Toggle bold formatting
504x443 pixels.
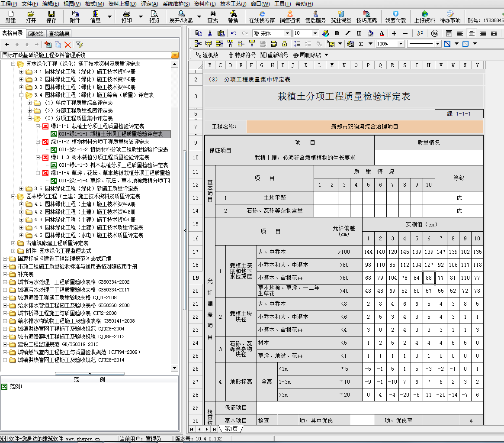(337, 33)
